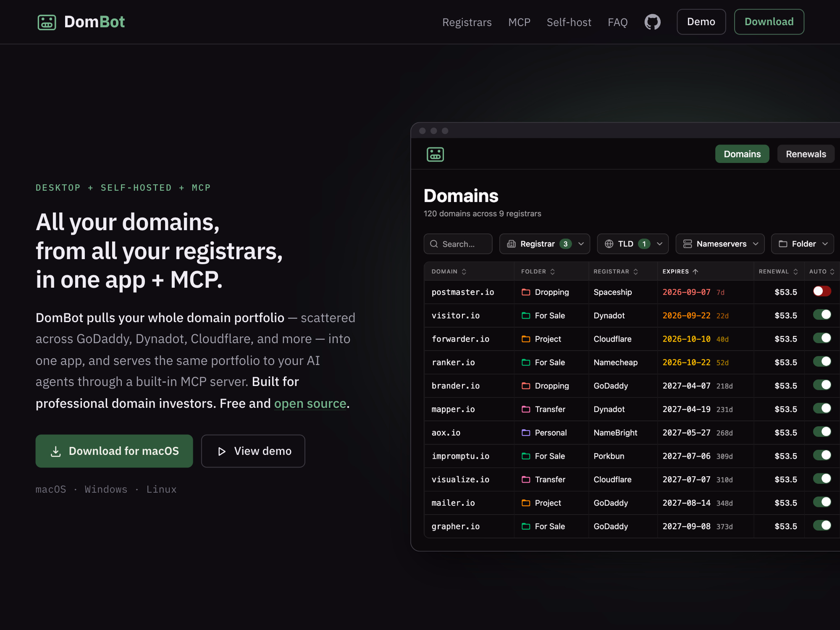Image resolution: width=840 pixels, height=630 pixels.
Task: Switch to the Renewals tab
Action: (x=806, y=154)
